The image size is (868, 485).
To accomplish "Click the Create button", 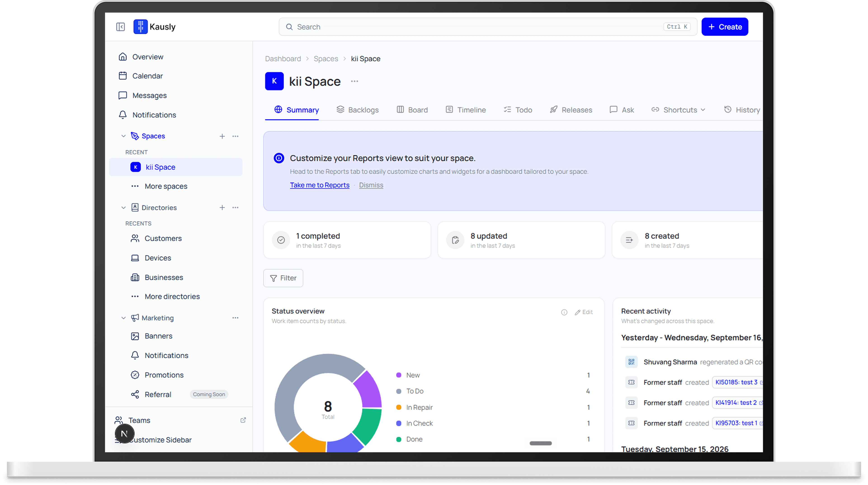I will [x=725, y=27].
